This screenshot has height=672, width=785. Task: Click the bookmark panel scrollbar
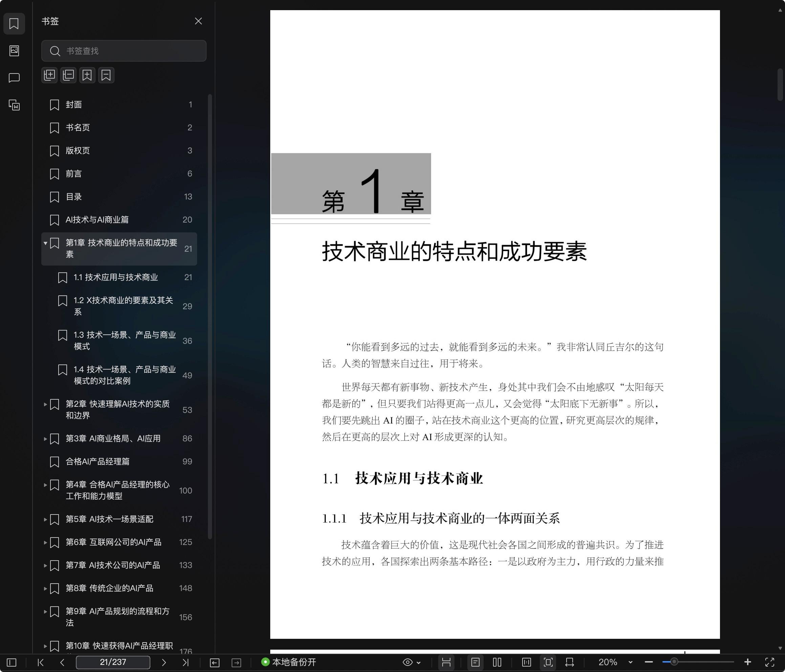pos(210,316)
